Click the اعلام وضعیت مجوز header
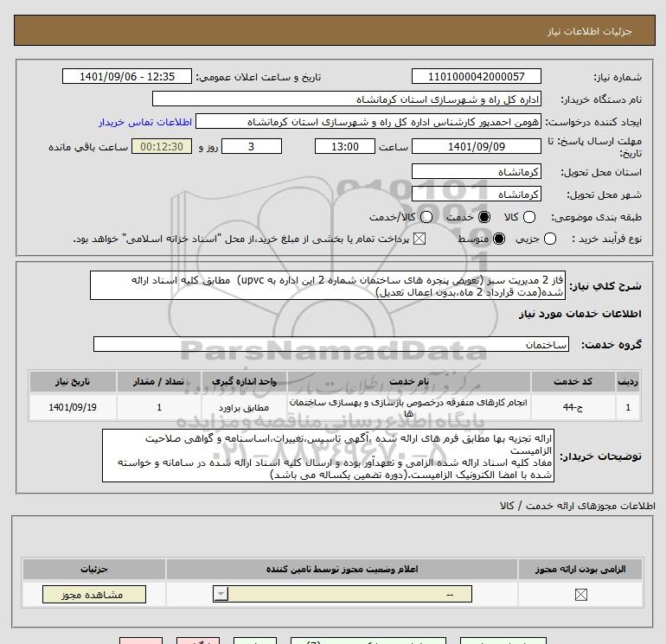Image resolution: width=666 pixels, height=644 pixels. click(x=342, y=570)
